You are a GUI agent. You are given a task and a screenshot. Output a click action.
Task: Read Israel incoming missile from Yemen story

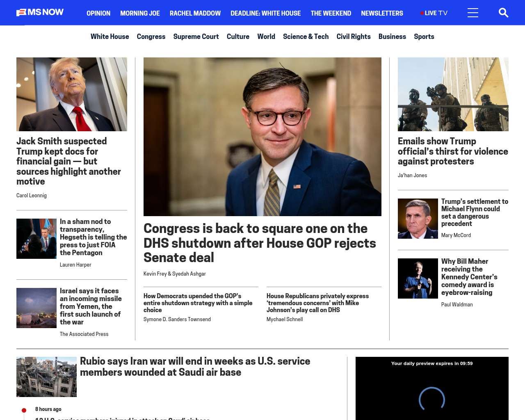coord(91,306)
